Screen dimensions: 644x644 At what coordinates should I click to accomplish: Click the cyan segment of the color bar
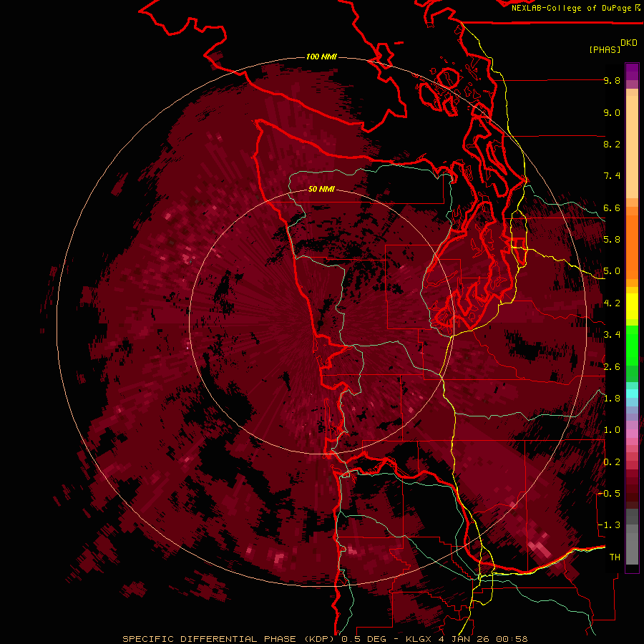click(632, 394)
